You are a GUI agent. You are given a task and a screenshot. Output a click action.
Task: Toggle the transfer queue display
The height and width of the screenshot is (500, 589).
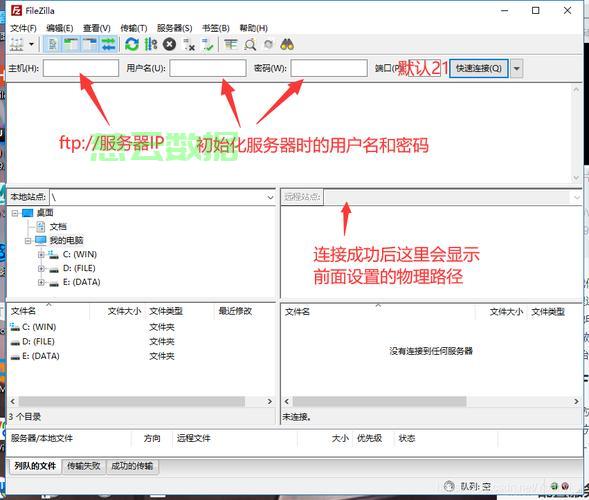(x=109, y=45)
